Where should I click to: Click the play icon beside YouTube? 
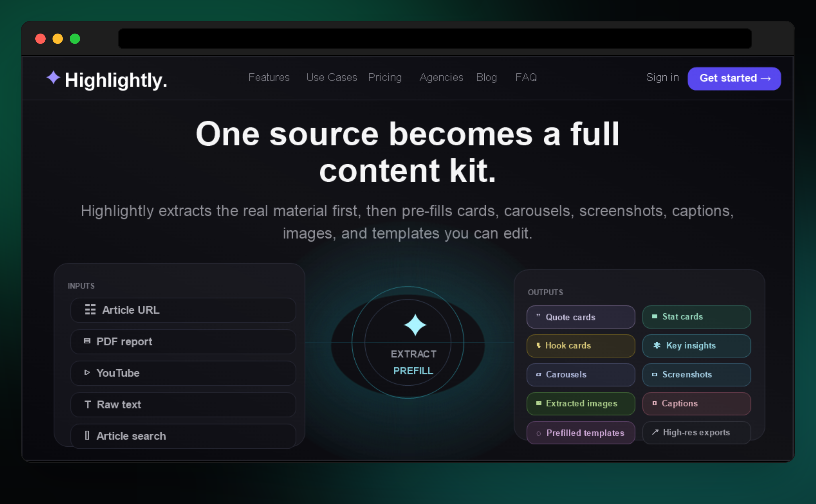(87, 372)
